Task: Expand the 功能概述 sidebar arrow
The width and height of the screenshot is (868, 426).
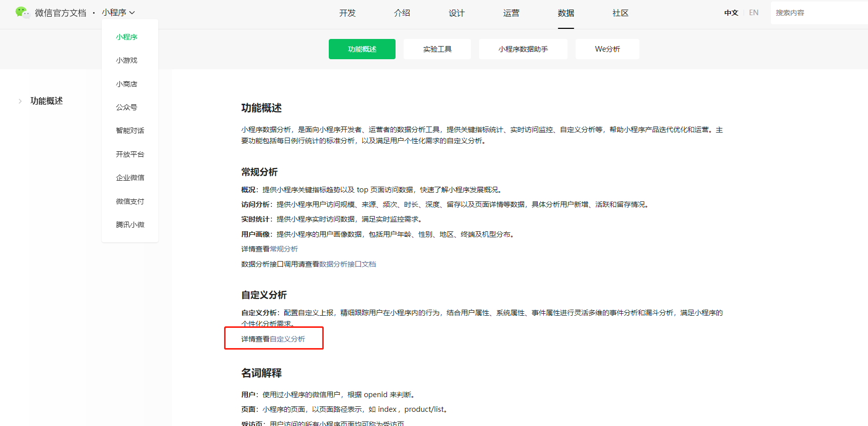Action: pos(20,101)
